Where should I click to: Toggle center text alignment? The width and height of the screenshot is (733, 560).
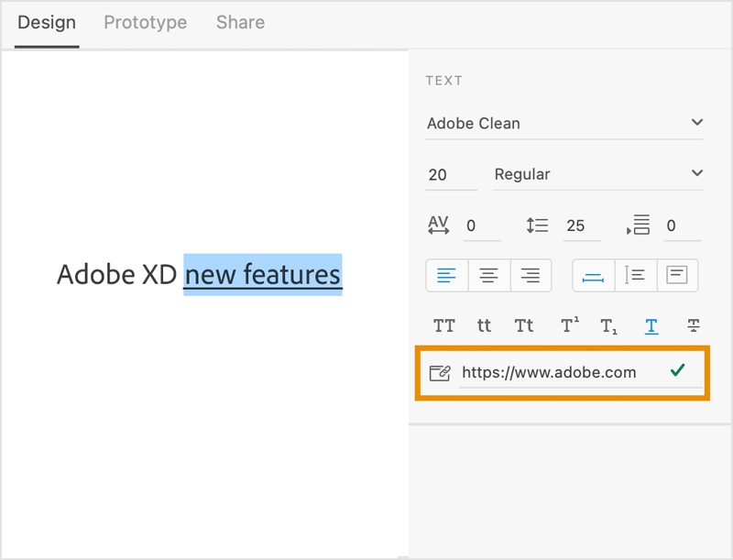[x=489, y=275]
